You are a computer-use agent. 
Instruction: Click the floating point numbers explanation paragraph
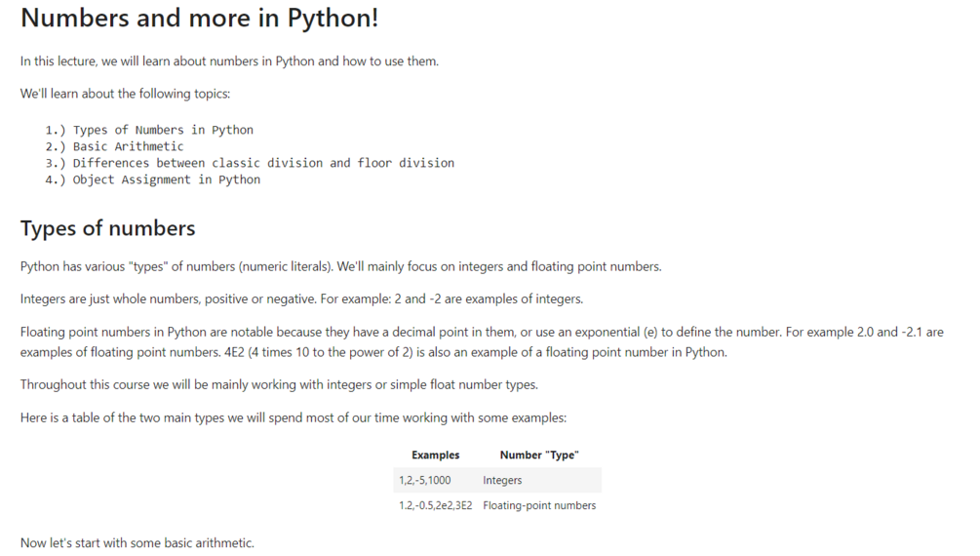point(482,341)
